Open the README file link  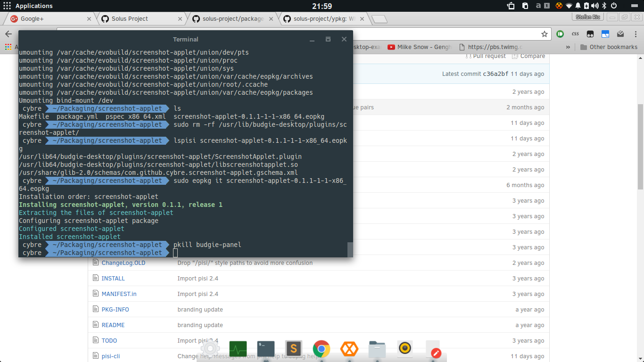113,325
